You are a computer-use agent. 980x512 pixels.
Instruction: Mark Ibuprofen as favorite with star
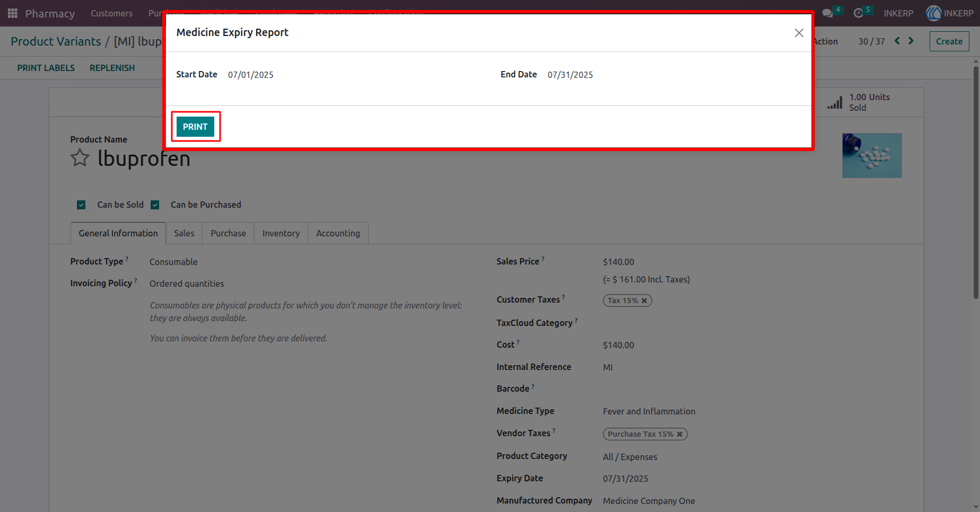(80, 158)
